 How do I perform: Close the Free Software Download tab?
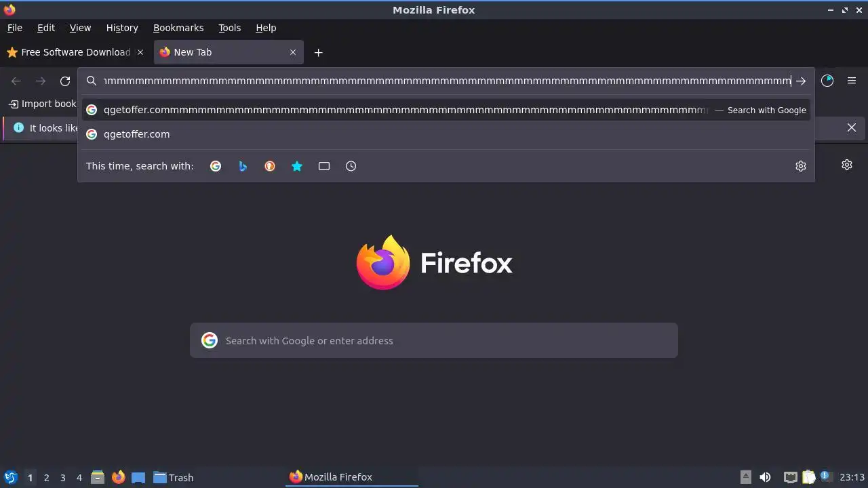tap(140, 52)
